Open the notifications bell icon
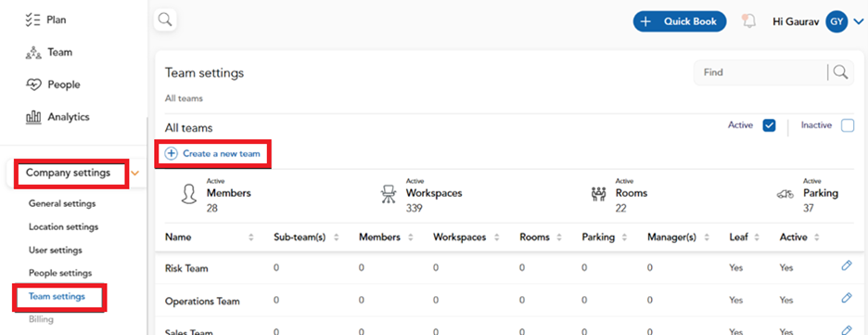Viewport: 868px width, 335px height. pyautogui.click(x=749, y=21)
